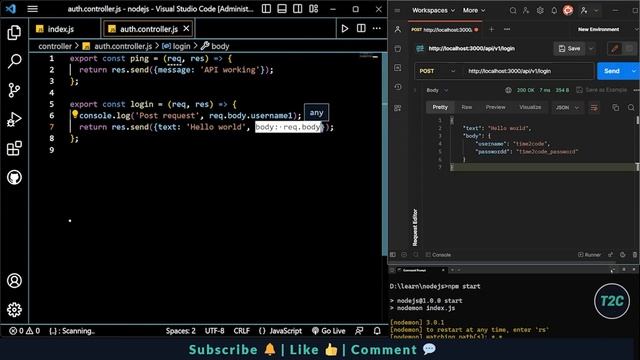This screenshot has height=360, width=640.
Task: Open Postman Collections sidebar icon
Action: coord(398,49)
